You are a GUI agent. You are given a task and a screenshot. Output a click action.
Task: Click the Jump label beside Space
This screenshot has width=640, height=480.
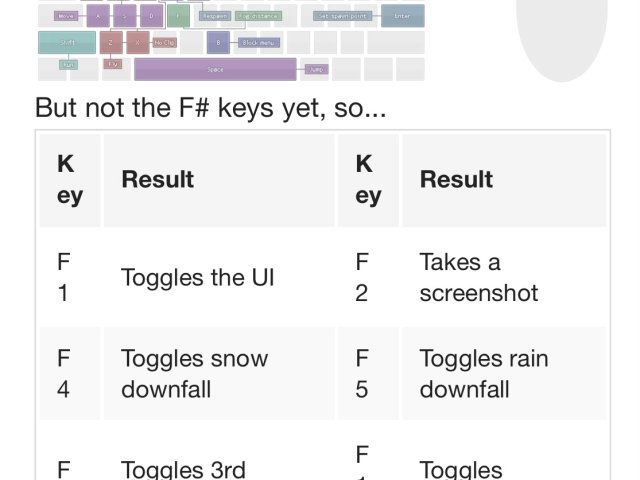(x=316, y=70)
